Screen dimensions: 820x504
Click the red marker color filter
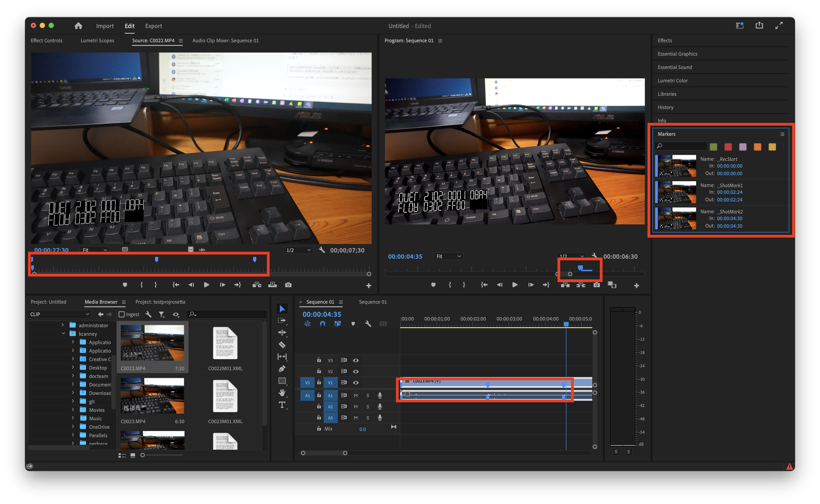pos(728,147)
